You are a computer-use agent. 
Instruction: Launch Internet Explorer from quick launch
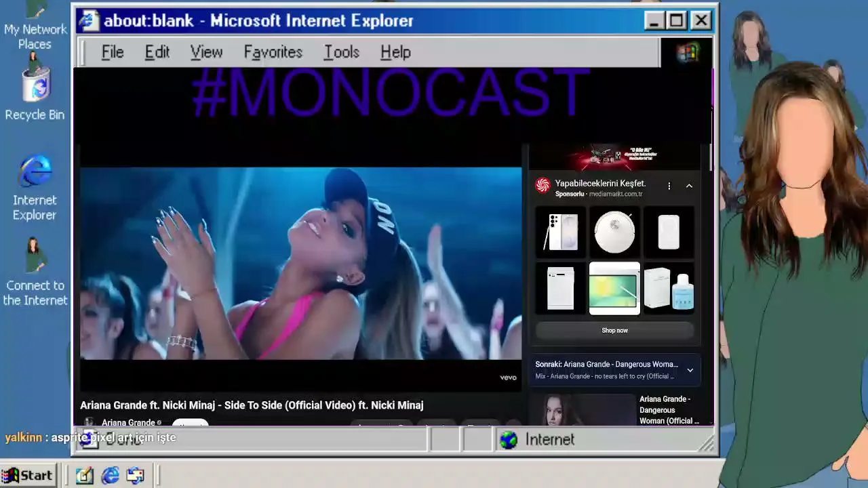coord(110,476)
